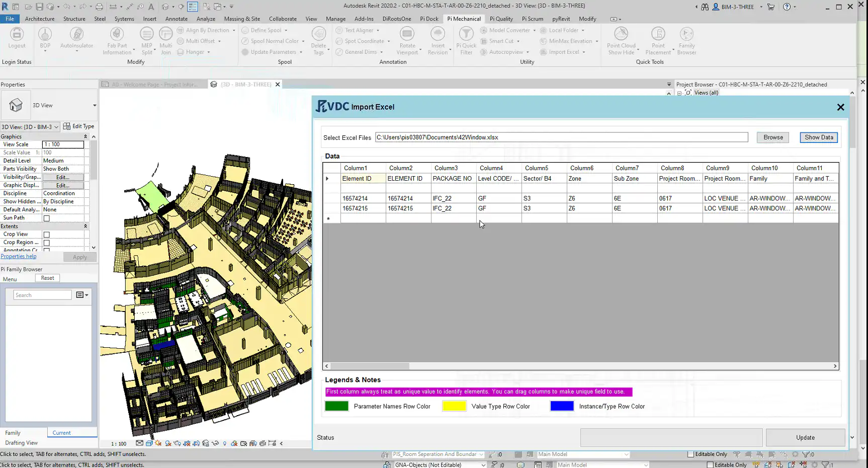
Task: Switch to the Current tab in Family Browser
Action: click(62, 433)
